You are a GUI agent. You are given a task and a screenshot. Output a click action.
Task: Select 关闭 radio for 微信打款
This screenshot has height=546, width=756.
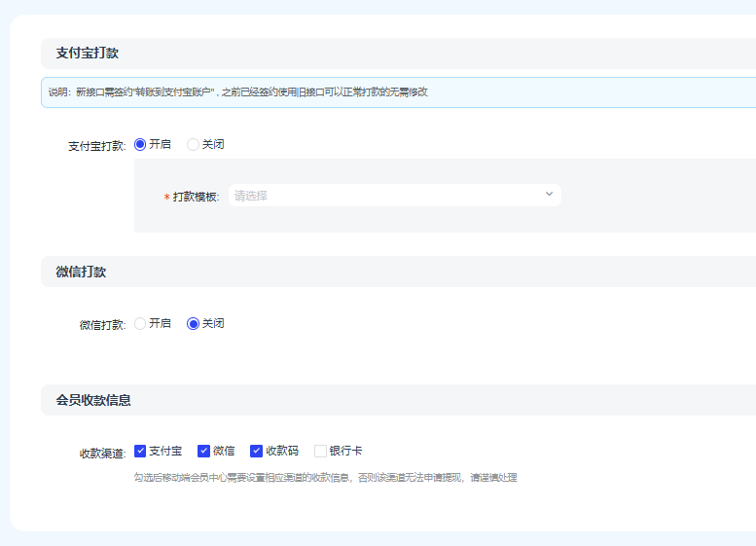(193, 323)
